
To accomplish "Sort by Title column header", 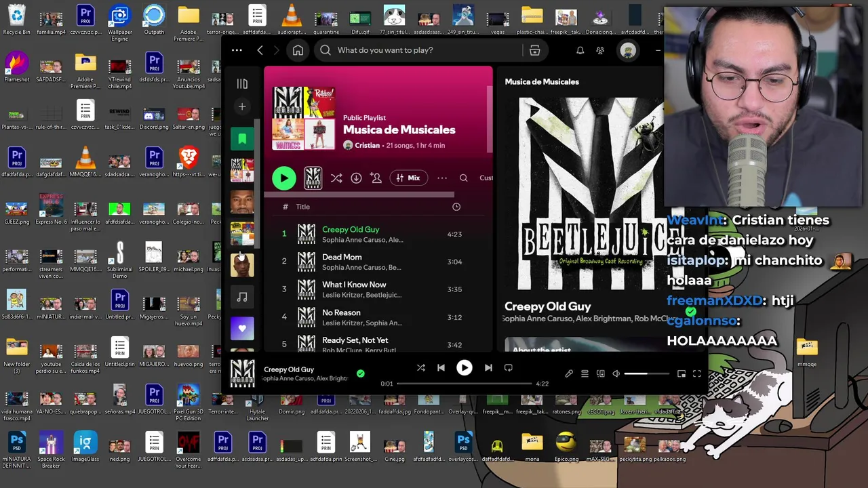I will (302, 207).
